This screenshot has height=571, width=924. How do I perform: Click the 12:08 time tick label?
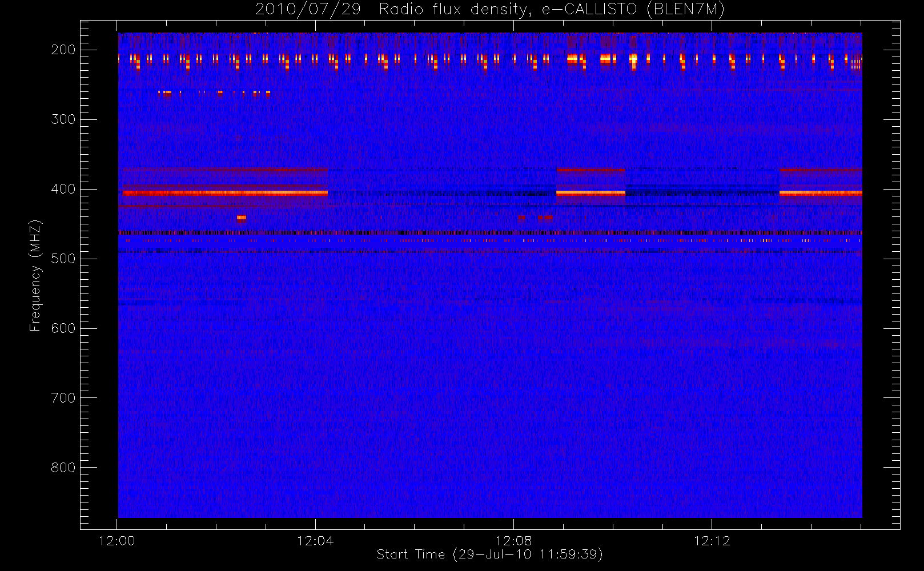pos(513,541)
